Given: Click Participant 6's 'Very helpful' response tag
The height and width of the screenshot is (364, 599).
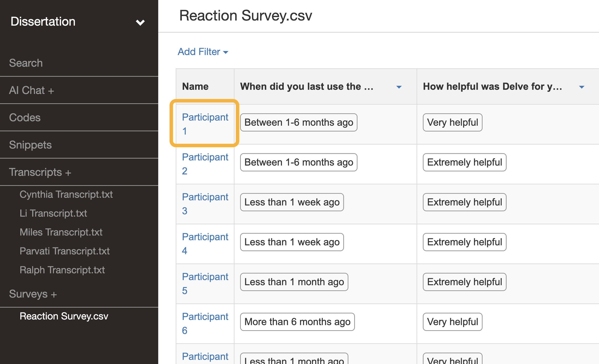Looking at the screenshot, I should [452, 322].
